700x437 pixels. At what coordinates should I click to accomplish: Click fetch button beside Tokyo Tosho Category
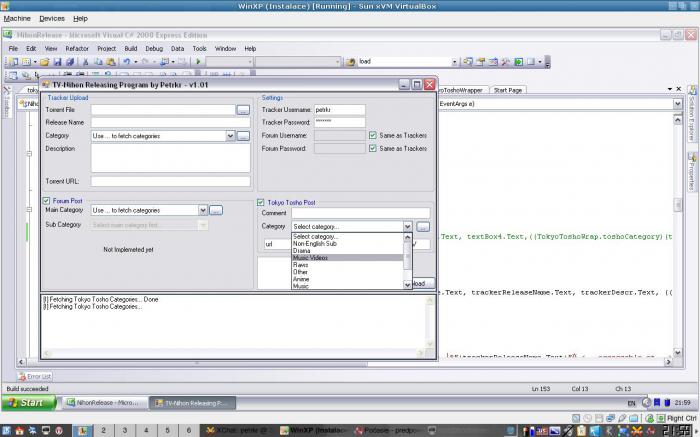pos(423,226)
